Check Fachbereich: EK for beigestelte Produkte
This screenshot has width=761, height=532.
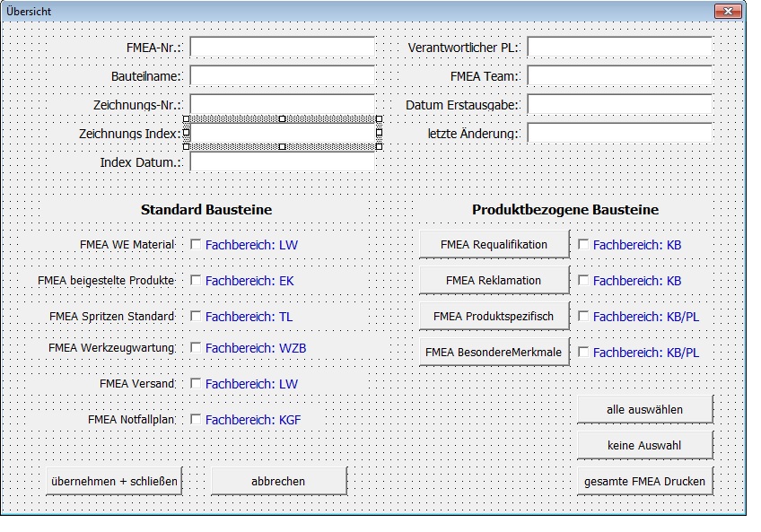coord(196,280)
